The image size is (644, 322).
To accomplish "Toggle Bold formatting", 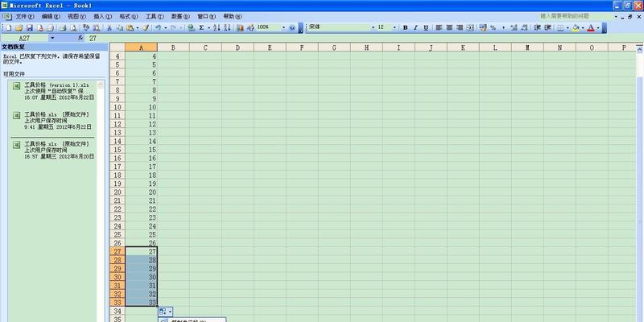I will click(406, 27).
